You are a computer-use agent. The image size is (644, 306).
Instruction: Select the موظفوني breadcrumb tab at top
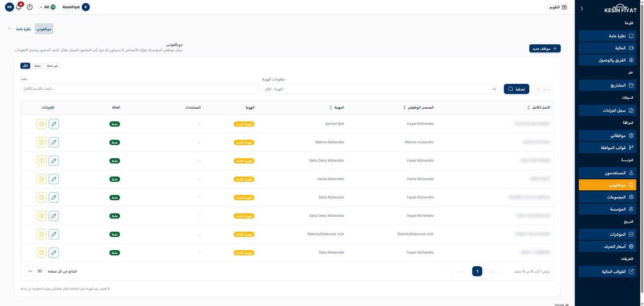[44, 29]
